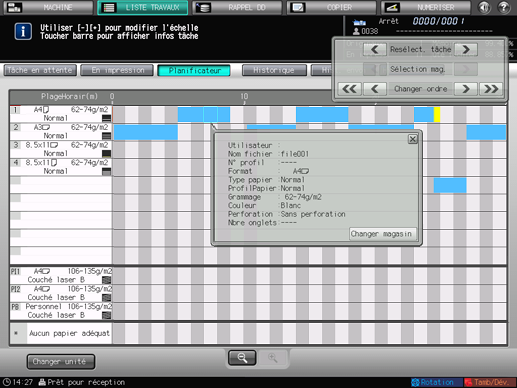
Task: Move job to first position with double-left arrow
Action: [x=349, y=89]
